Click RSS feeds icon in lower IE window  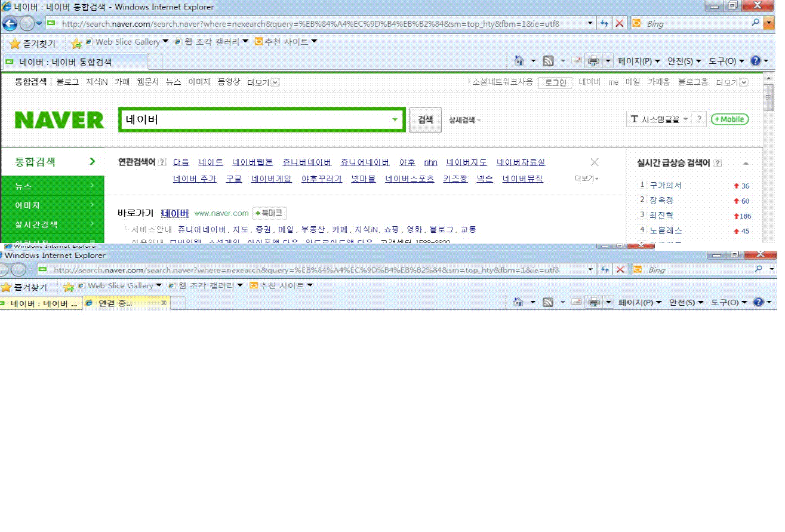547,303
